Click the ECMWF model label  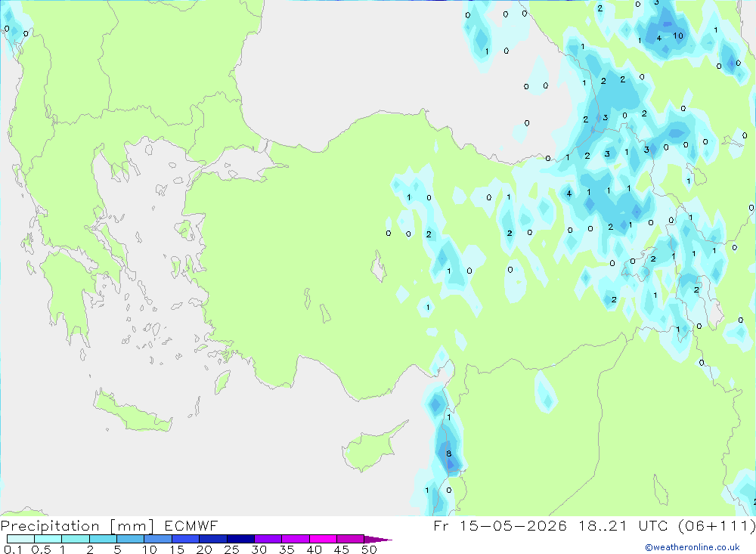[x=191, y=525]
